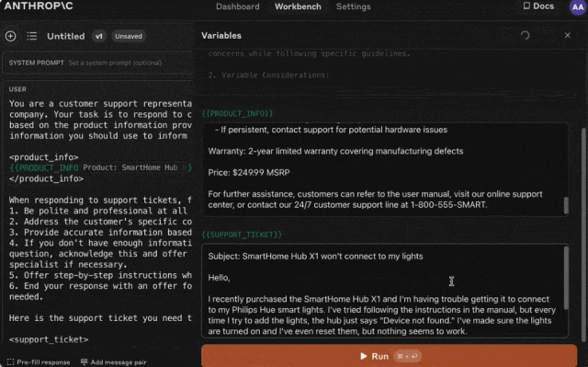Click the Add message pair icon
The width and height of the screenshot is (588, 367).
pos(84,361)
